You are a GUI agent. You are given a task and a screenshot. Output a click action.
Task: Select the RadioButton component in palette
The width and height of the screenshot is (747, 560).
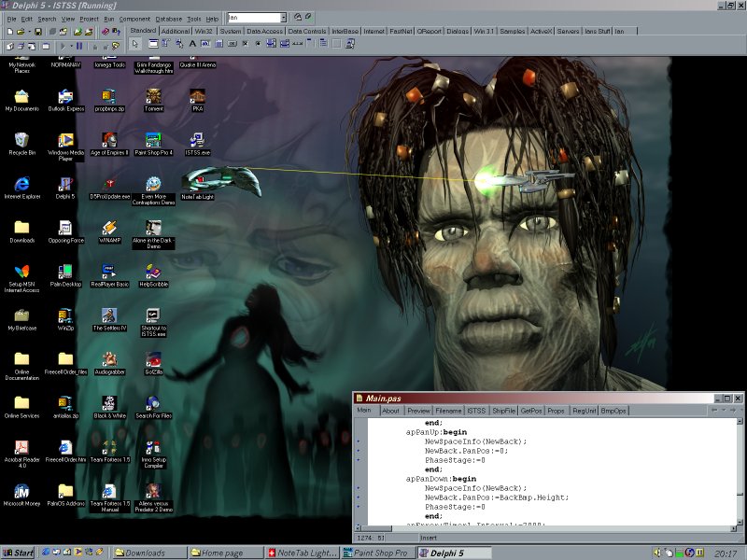click(258, 44)
